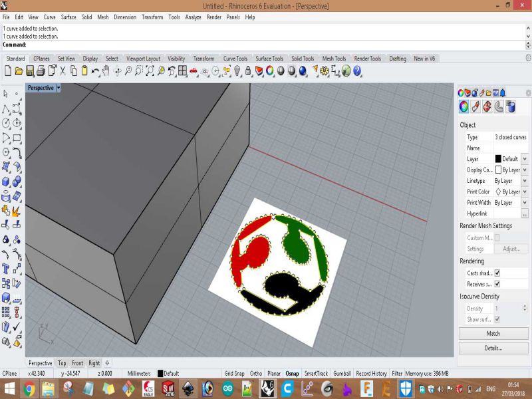This screenshot has width=532, height=399.
Task: Select the Circle tool in left sidebar
Action: [x=6, y=123]
